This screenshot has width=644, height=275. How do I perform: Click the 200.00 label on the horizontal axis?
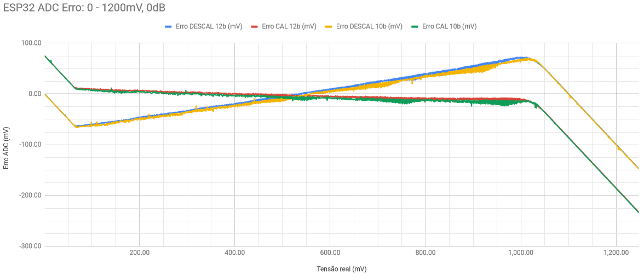pos(139,253)
